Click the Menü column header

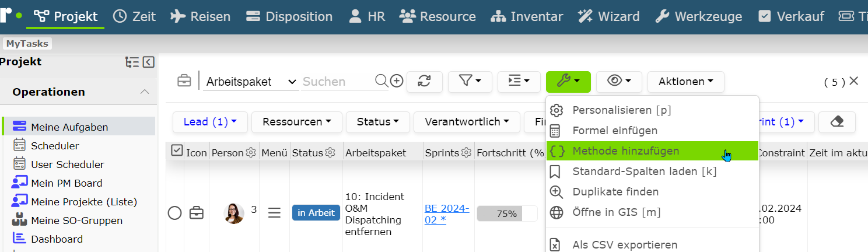pos(275,152)
